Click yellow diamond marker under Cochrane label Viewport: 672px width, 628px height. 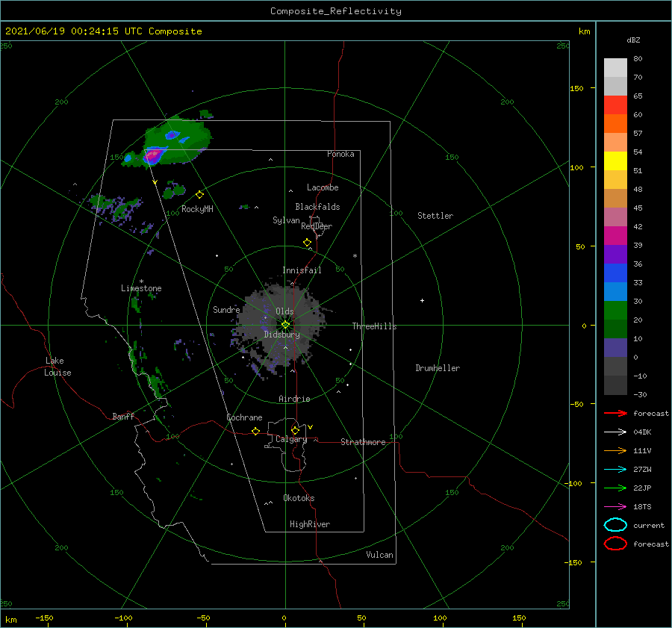pos(256,431)
